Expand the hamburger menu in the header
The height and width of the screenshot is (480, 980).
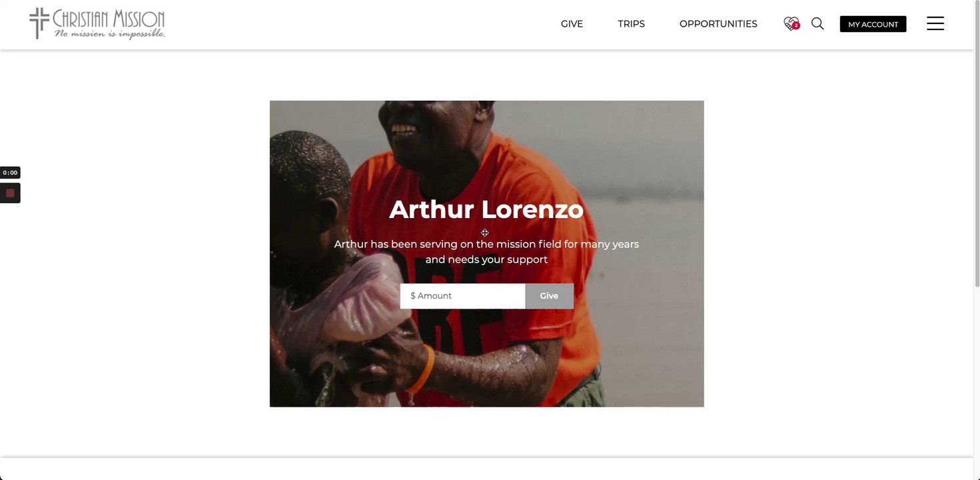click(x=935, y=23)
